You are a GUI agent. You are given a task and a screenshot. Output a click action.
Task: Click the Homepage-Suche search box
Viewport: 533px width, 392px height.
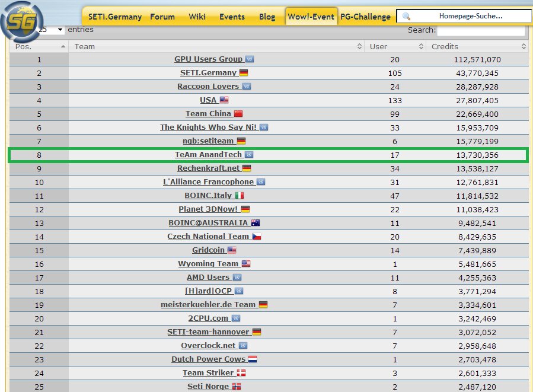(464, 16)
